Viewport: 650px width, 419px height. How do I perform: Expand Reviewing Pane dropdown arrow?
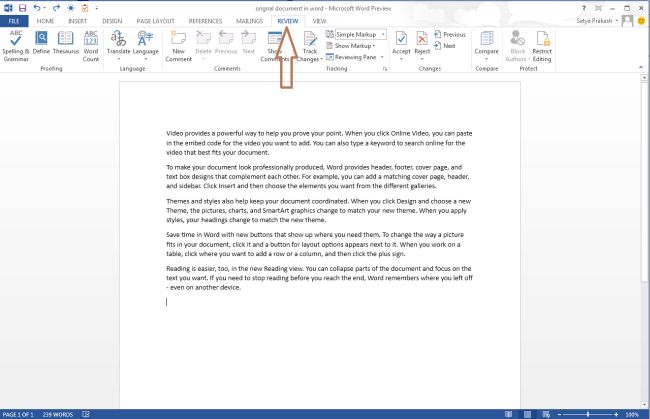[x=382, y=57]
